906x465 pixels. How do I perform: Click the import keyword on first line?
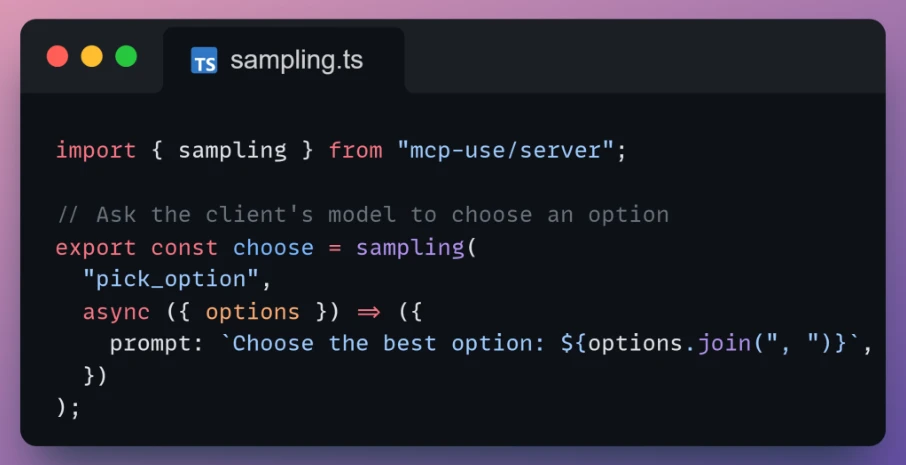point(96,151)
